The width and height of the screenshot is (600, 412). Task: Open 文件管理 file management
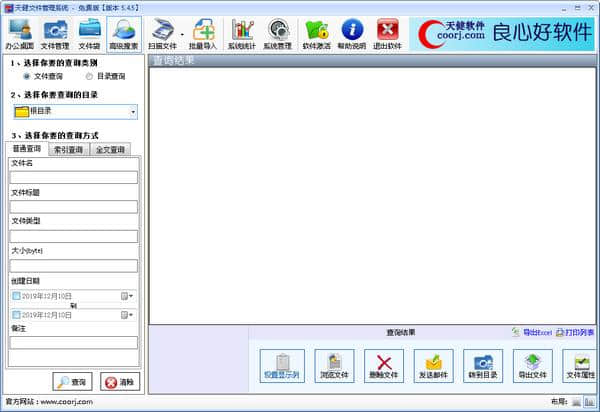55,34
